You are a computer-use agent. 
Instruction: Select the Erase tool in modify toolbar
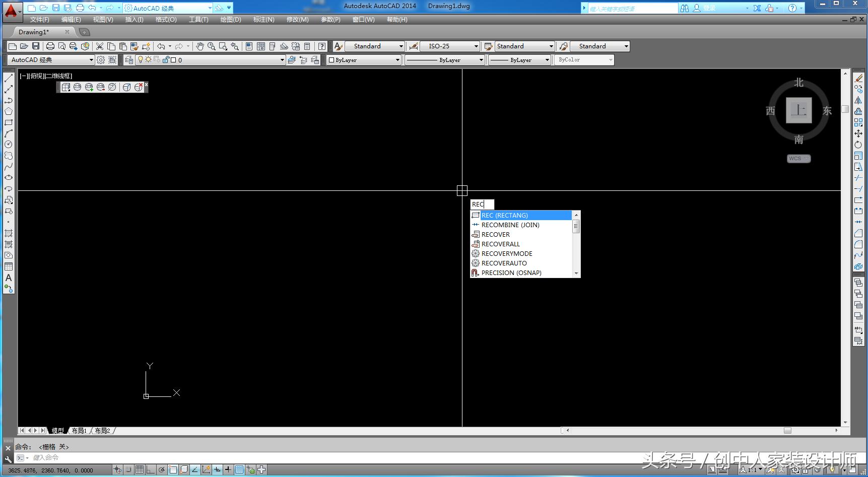point(858,78)
